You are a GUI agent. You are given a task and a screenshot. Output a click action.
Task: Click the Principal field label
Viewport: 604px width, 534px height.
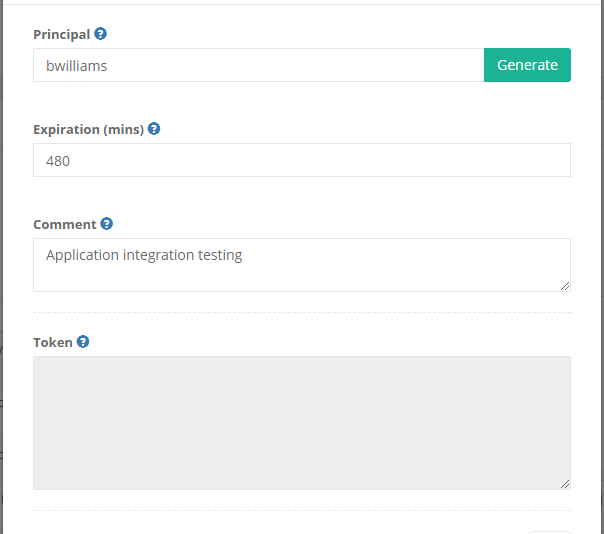pos(61,34)
